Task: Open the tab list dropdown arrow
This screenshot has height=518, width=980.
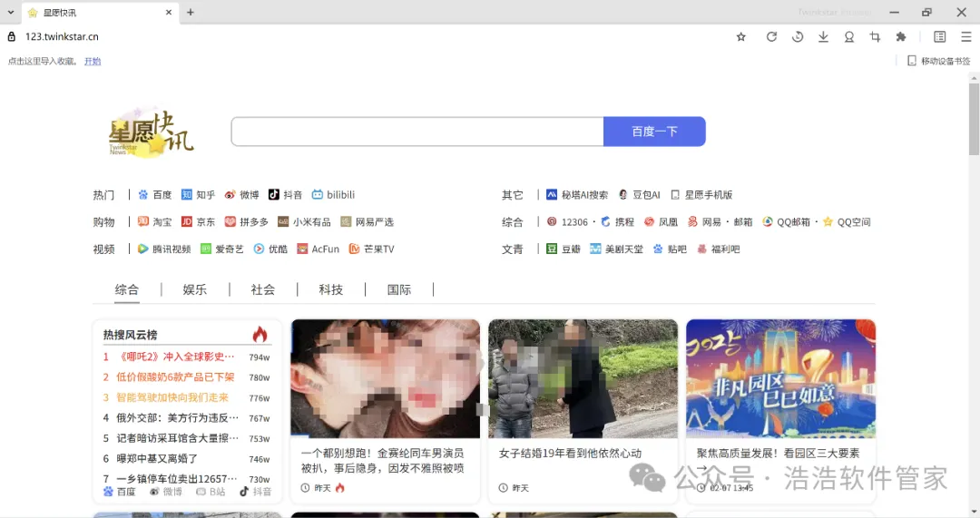Action: click(x=11, y=12)
